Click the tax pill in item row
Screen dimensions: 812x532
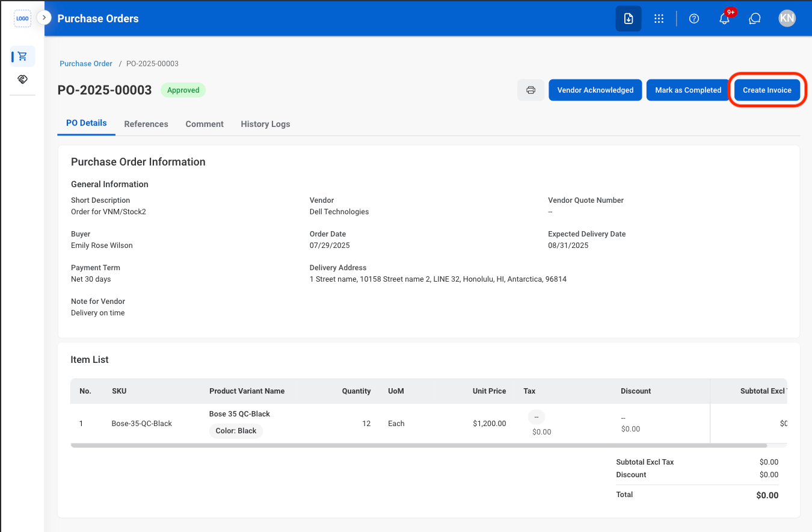[537, 417]
